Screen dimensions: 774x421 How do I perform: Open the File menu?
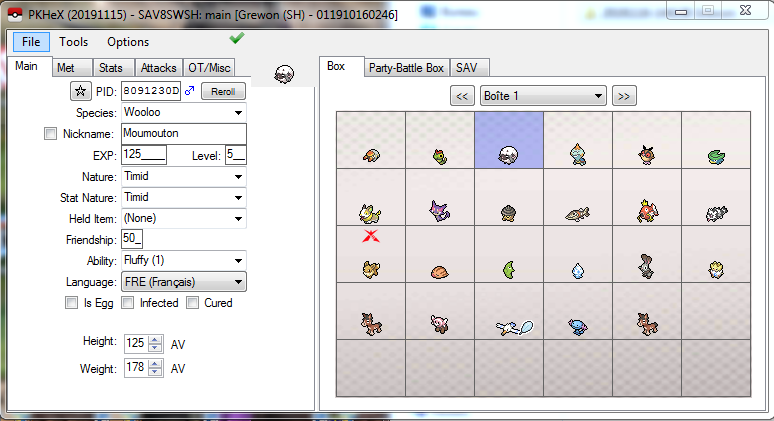(x=31, y=42)
